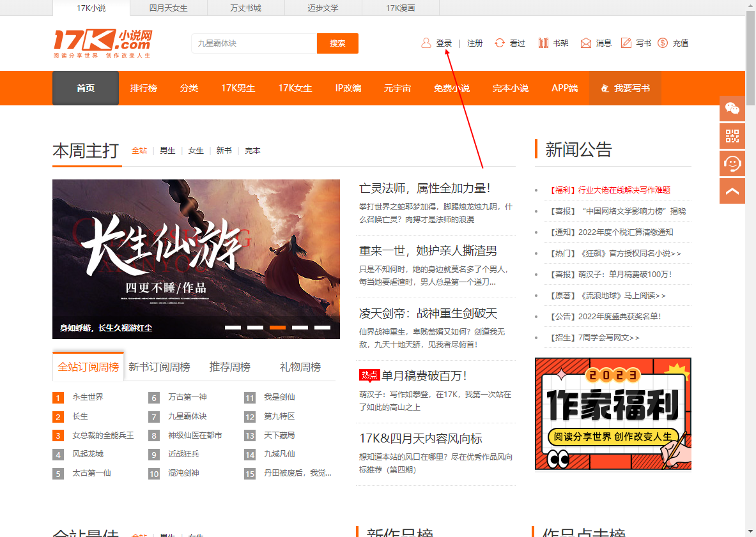This screenshot has height=537, width=756.
Task: Click the 写书 pencil icon
Action: pos(626,43)
